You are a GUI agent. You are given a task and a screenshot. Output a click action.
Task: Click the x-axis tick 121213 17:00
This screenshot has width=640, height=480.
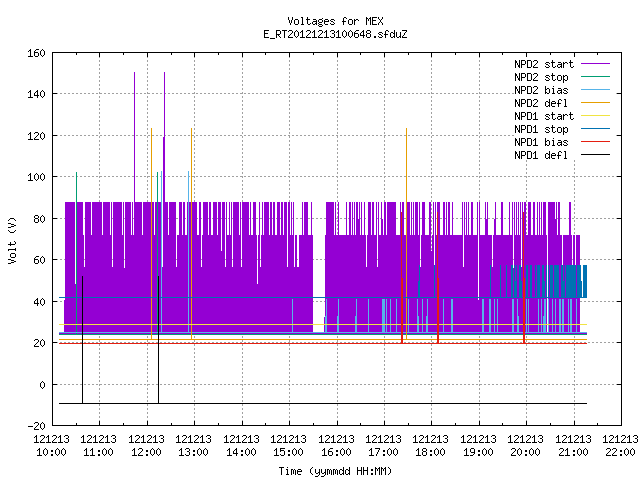(x=384, y=446)
